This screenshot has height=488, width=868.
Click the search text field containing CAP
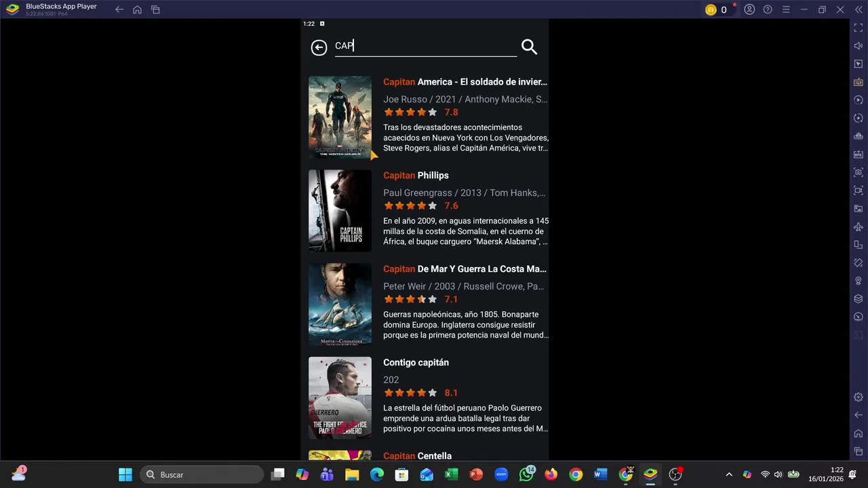pos(426,46)
